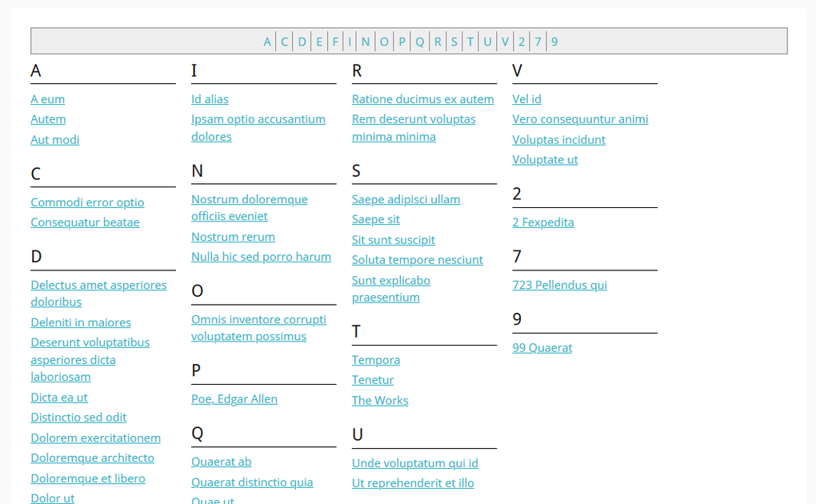Open the 'A eum' link
The width and height of the screenshot is (816, 504).
48,99
